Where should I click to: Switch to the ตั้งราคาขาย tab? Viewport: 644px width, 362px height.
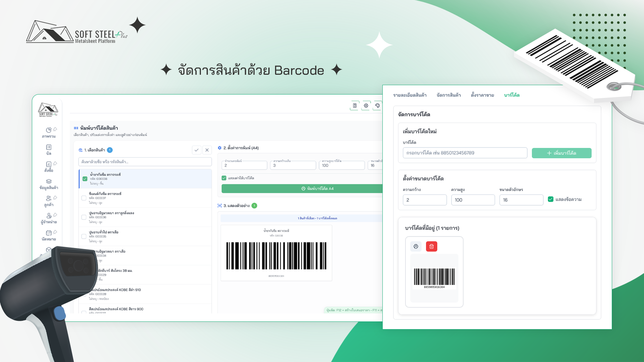482,95
